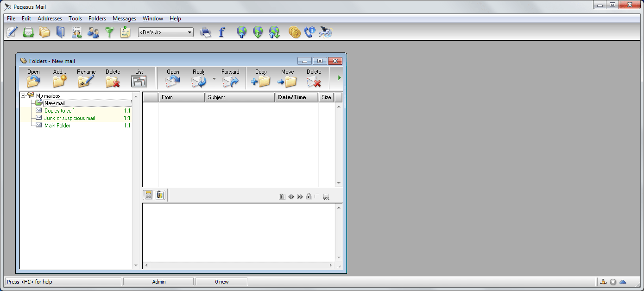Check for new mail envelope icon

coord(28,32)
